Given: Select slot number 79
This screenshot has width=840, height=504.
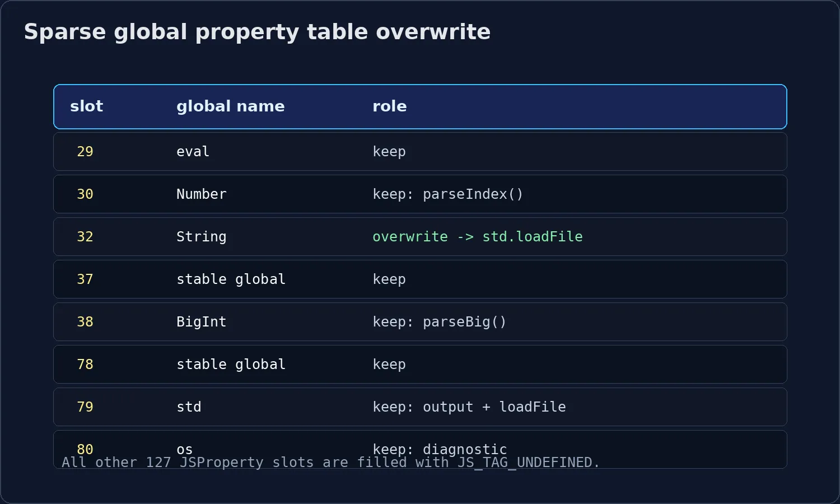Looking at the screenshot, I should [85, 407].
